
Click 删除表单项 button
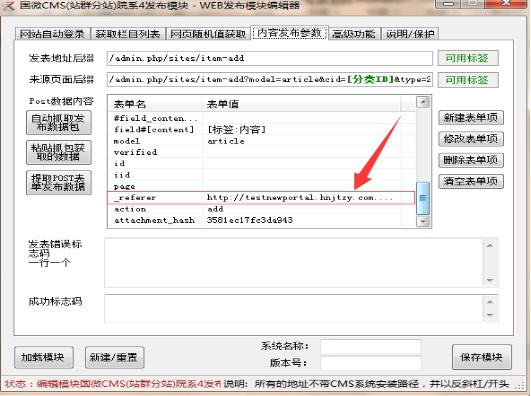click(x=471, y=160)
